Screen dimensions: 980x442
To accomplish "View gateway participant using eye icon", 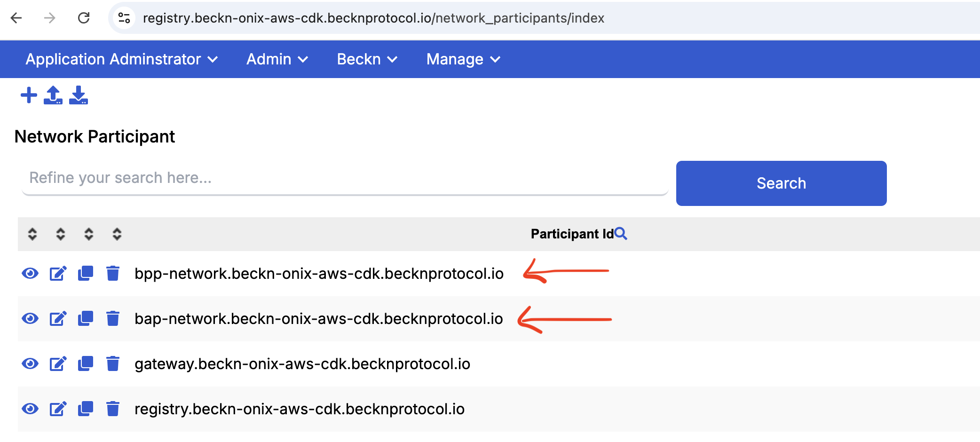I will tap(30, 364).
